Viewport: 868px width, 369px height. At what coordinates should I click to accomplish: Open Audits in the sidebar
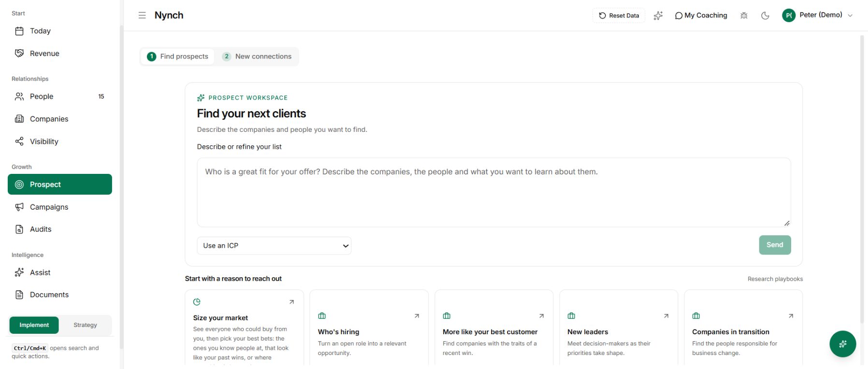tap(60, 229)
